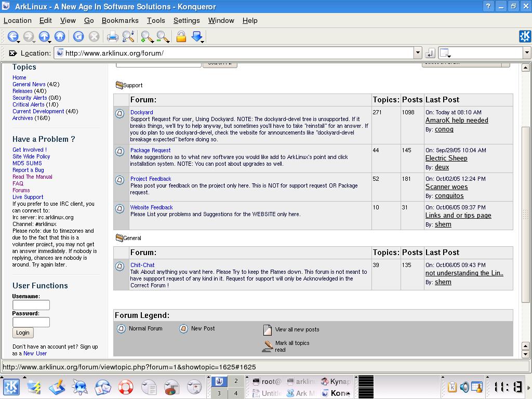Open the Help lifebuoy panel icon
This screenshot has height=399, width=532.
tap(126, 387)
